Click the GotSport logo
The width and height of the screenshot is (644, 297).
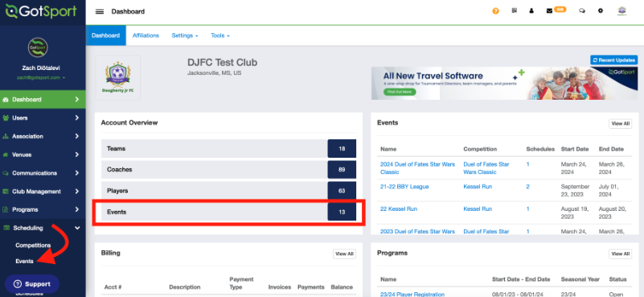click(41, 11)
